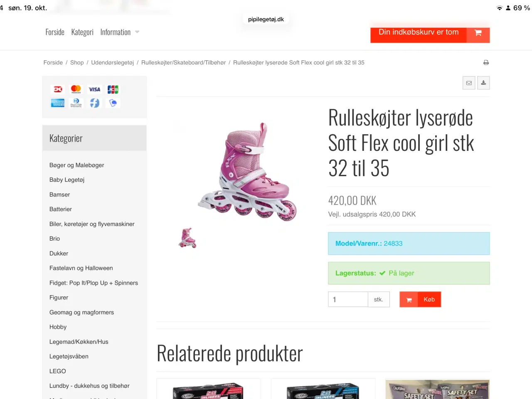The width and height of the screenshot is (532, 399).
Task: Expand the Information dropdown arrow
Action: [137, 32]
